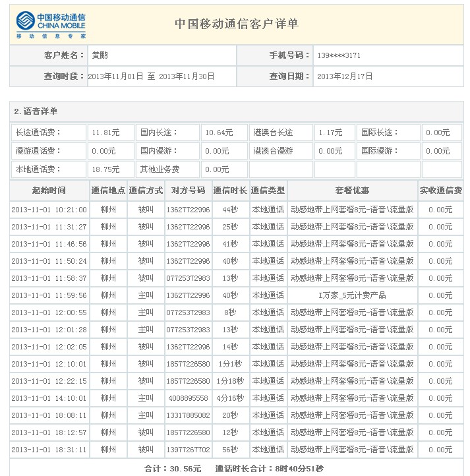
Task: Click the total 合计：30.56元
Action: [173, 469]
